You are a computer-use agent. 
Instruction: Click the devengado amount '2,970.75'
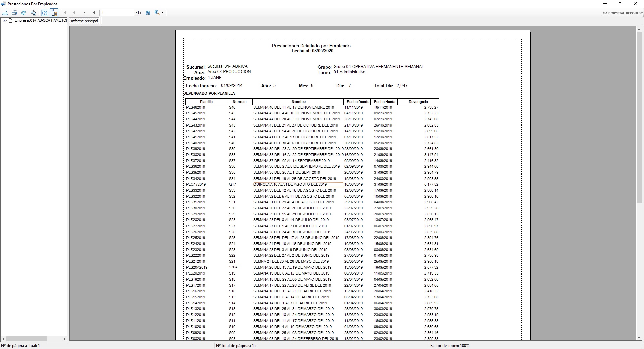[x=431, y=309]
